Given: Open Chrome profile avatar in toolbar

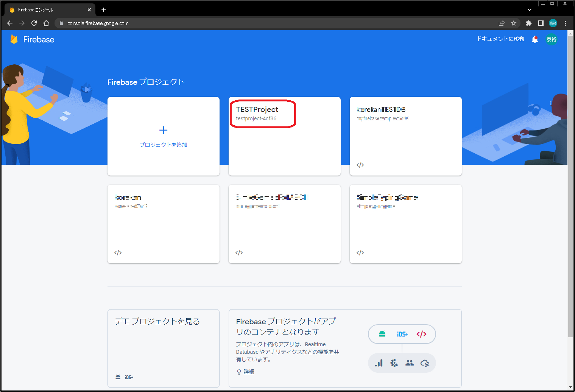Looking at the screenshot, I should 553,23.
